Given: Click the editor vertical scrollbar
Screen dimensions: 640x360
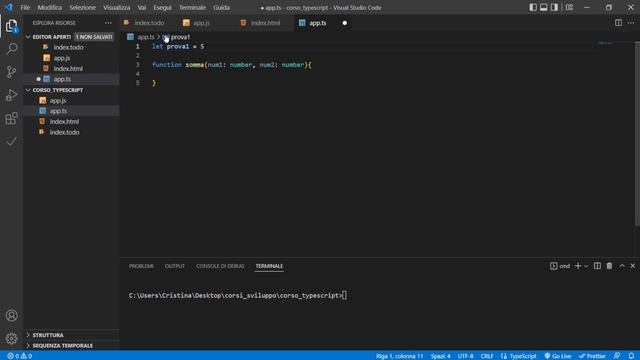Looking at the screenshot, I should pyautogui.click(x=637, y=133).
